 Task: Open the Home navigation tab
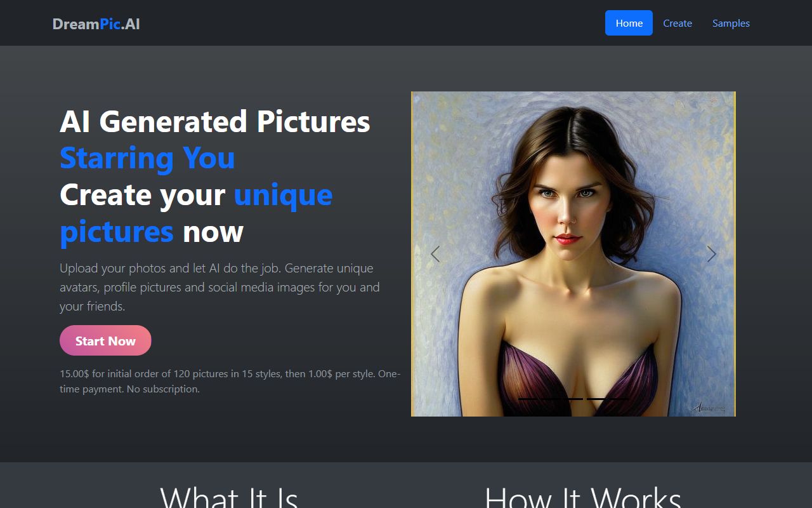tap(629, 23)
